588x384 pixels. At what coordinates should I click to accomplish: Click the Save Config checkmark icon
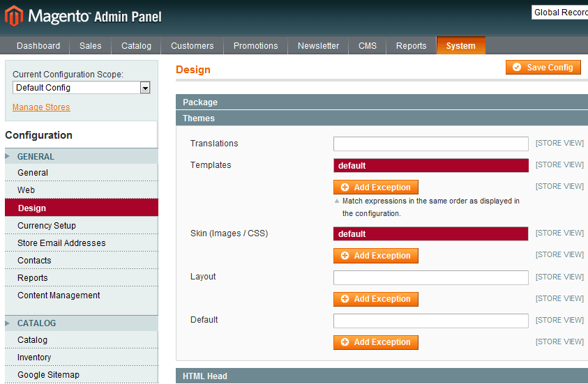coord(517,67)
